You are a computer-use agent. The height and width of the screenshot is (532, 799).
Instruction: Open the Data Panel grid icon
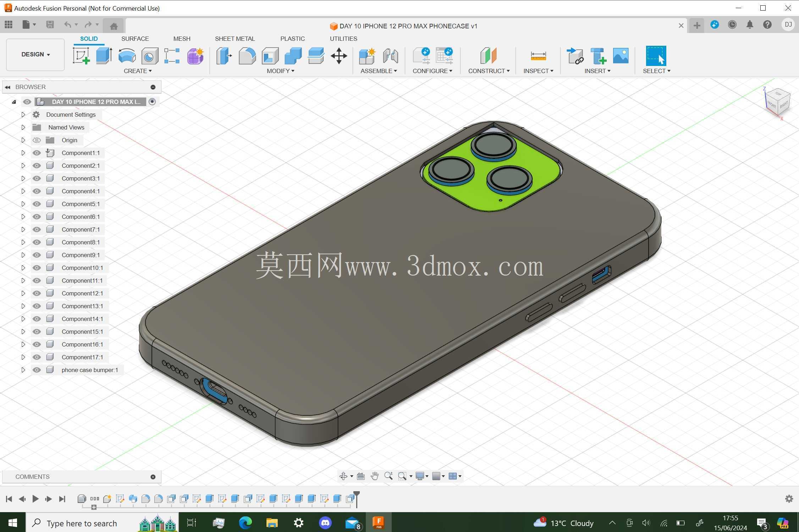click(x=9, y=24)
